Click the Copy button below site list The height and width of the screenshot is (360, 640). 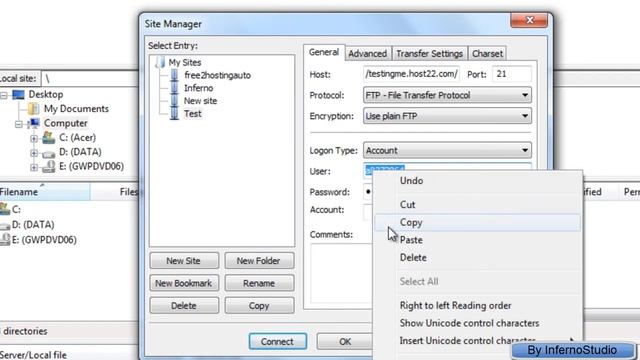pos(259,306)
